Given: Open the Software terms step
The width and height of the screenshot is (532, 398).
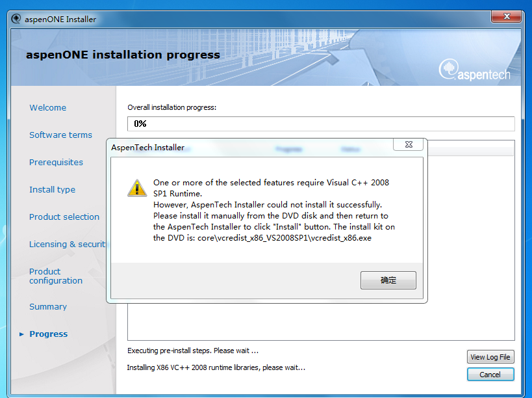Looking at the screenshot, I should [60, 135].
